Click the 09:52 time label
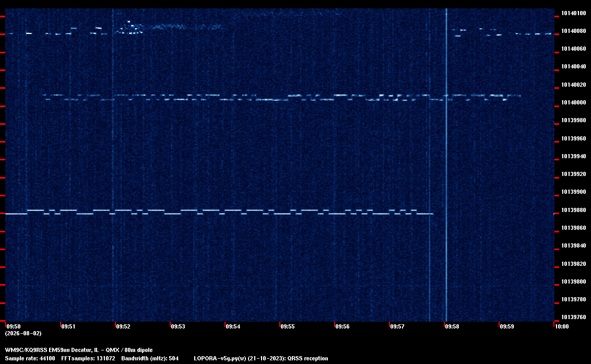Viewport: 591px width, 364px height. (x=123, y=326)
